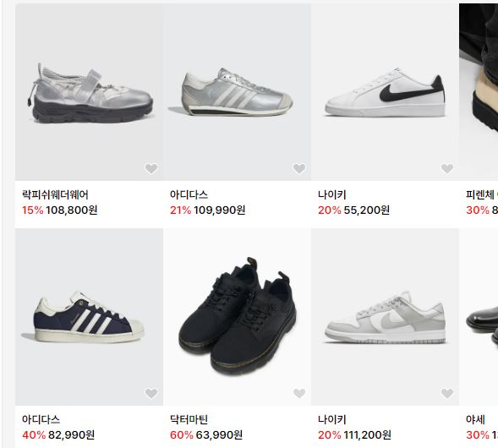Screen dimensions: 498x448
Task: Tap the heart on silver 아디다스 sneaker
Action: click(x=299, y=168)
